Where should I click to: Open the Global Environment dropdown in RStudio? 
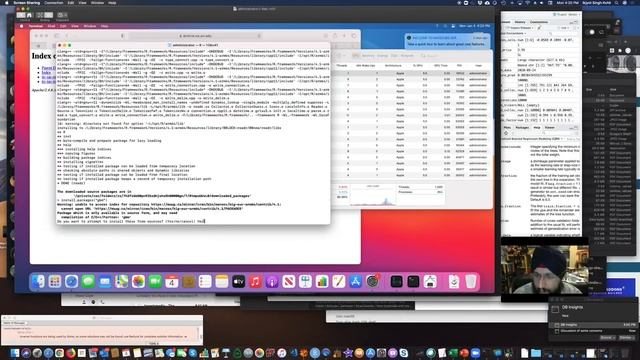pyautogui.click(x=514, y=33)
